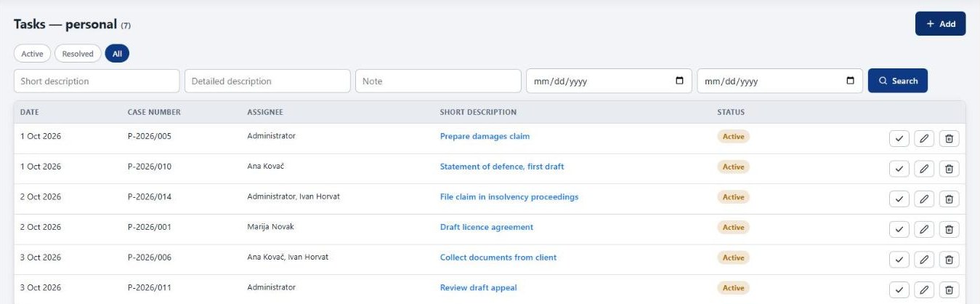Image resolution: width=980 pixels, height=304 pixels.
Task: Resolve the 'Draft licence agreement' task
Action: tap(899, 229)
